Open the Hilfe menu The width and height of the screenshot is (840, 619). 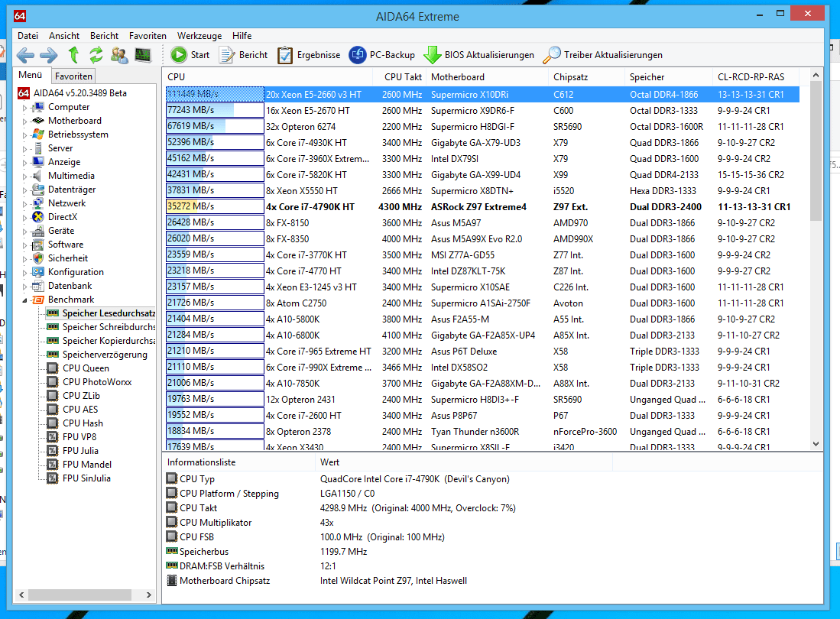[242, 36]
